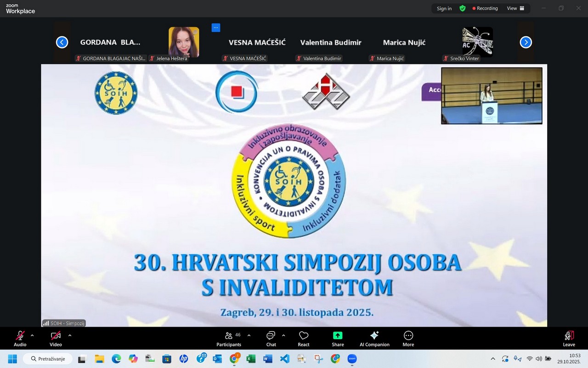Screen dimensions: 588x368
Task: Click the blue next-page arrow
Action: [x=526, y=42]
